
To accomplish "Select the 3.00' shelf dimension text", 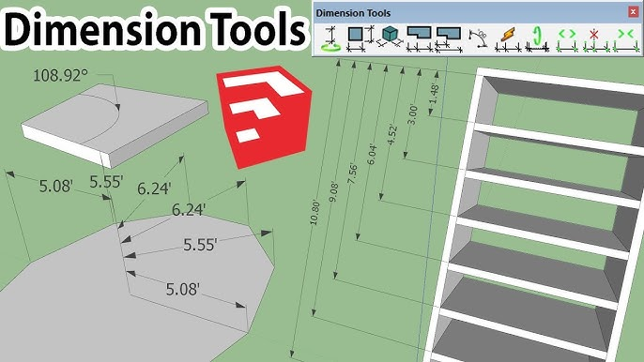I will coord(412,115).
